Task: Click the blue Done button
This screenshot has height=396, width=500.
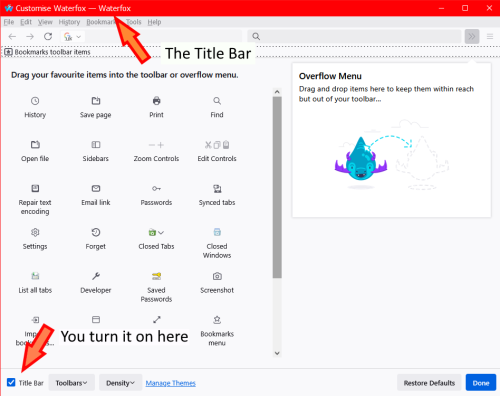Action: (481, 383)
